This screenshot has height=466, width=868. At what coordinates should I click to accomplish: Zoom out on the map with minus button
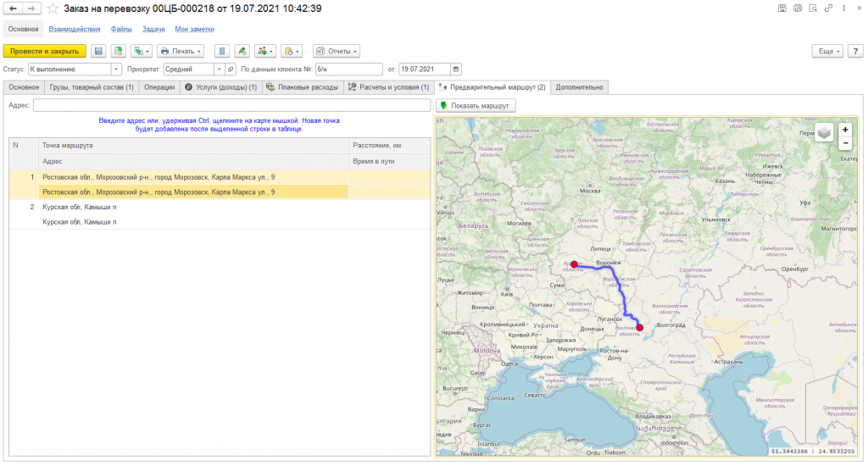click(845, 143)
